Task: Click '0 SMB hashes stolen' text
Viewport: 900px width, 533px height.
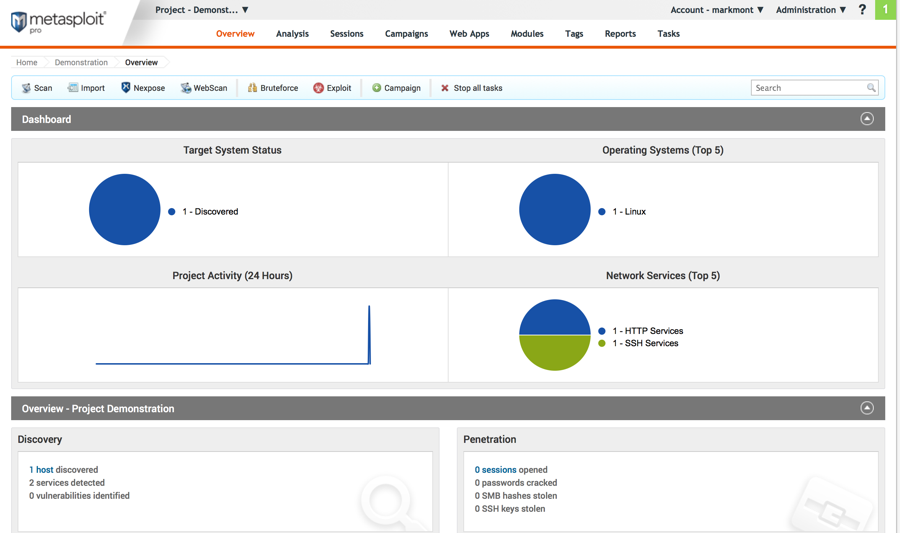Action: (515, 495)
